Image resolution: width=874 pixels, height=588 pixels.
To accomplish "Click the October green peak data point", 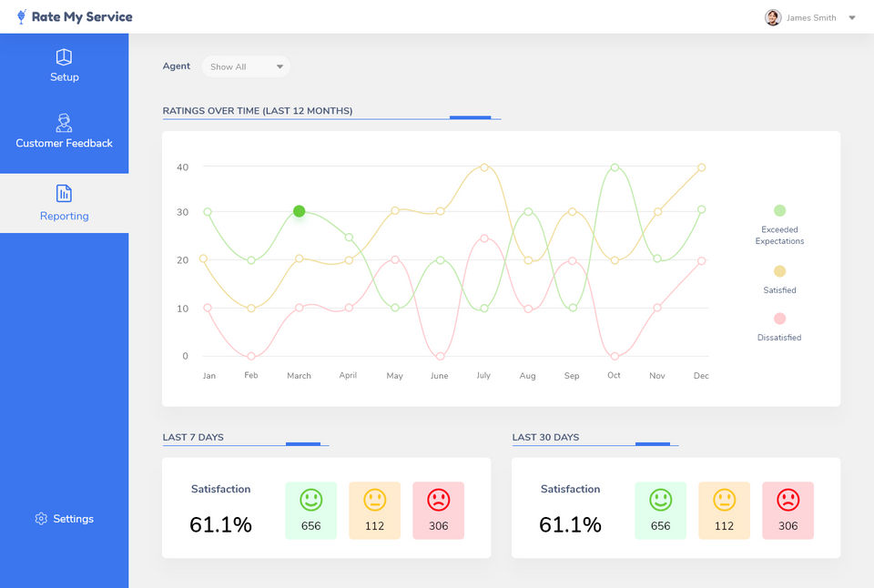I will (615, 167).
